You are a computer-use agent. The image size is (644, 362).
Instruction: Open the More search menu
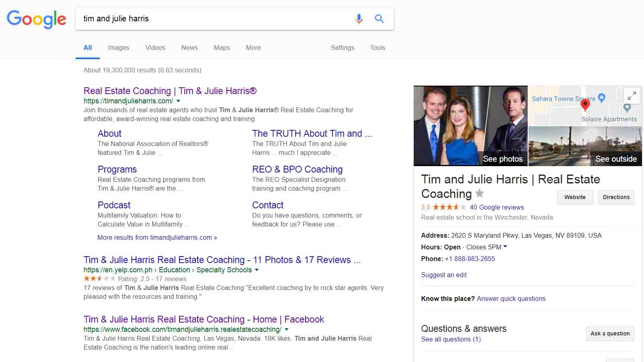[253, 47]
